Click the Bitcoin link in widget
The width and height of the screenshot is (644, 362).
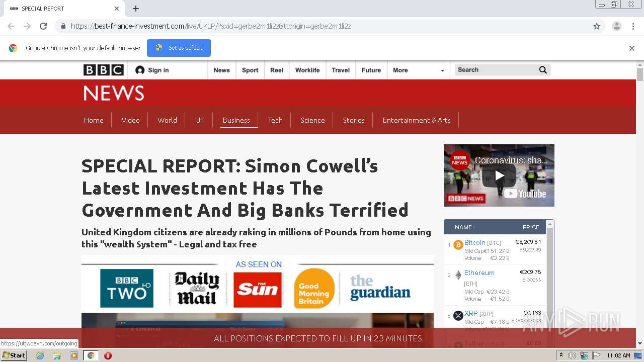474,242
